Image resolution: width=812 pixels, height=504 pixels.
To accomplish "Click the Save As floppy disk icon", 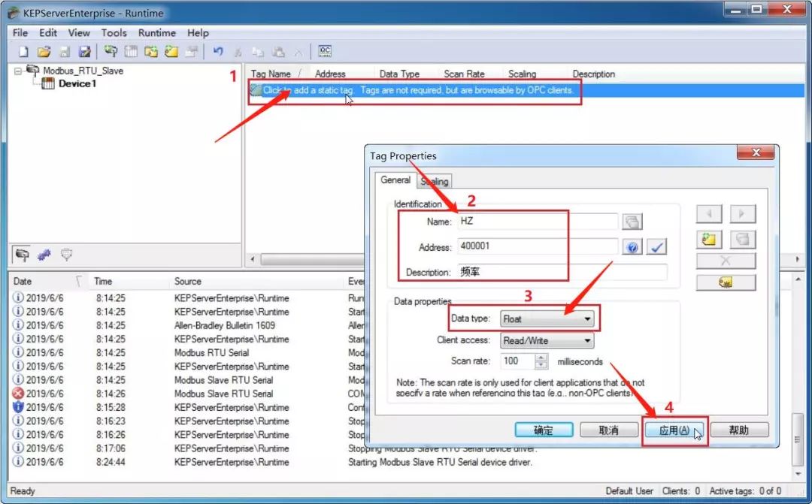I will (84, 51).
